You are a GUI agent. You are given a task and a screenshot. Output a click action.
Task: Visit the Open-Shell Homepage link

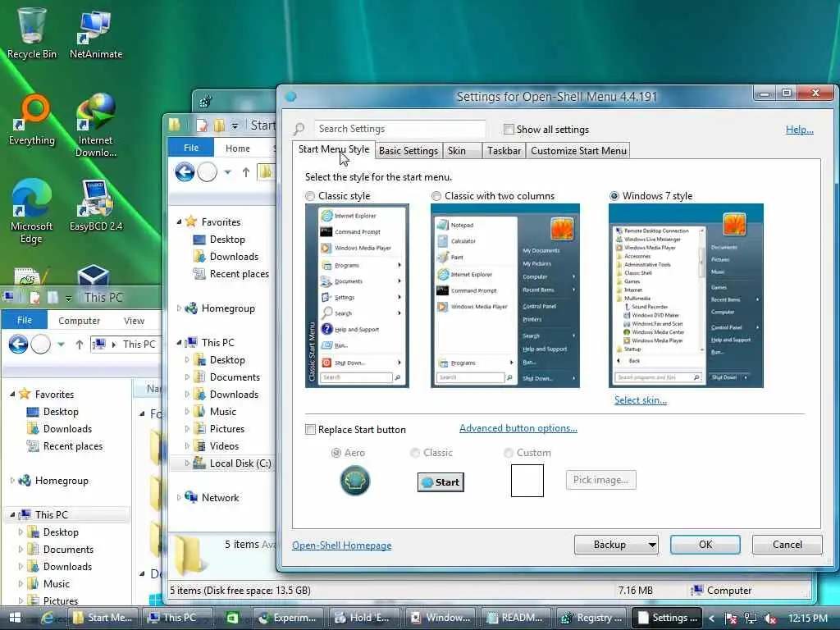(342, 546)
